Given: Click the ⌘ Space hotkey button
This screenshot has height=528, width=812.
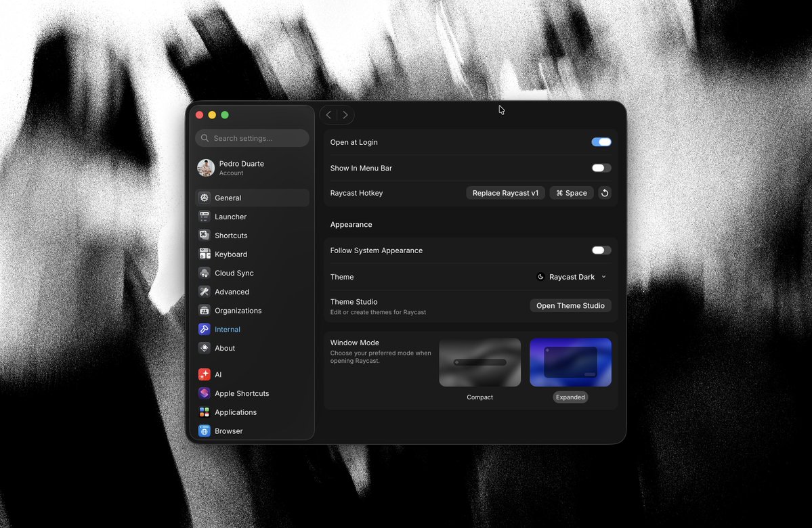Looking at the screenshot, I should pos(572,193).
